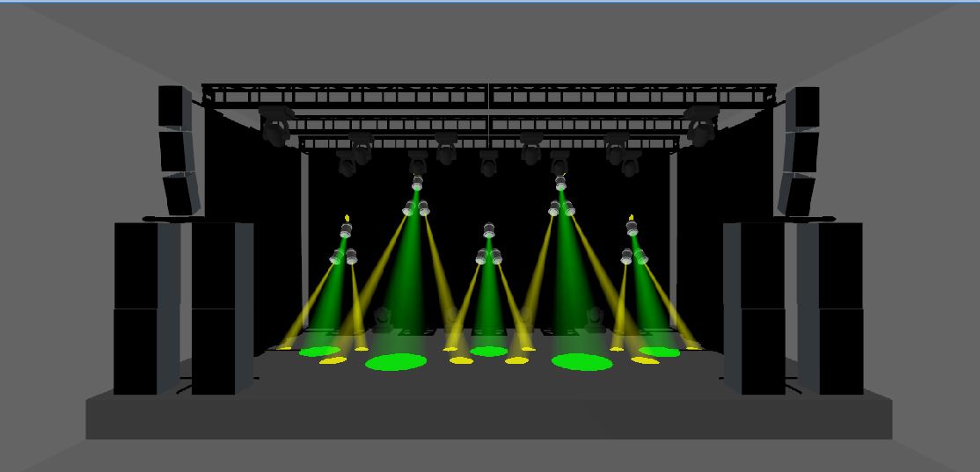Screen dimensions: 980x472
Task: Select the far-right small green light pool
Action: tap(660, 352)
